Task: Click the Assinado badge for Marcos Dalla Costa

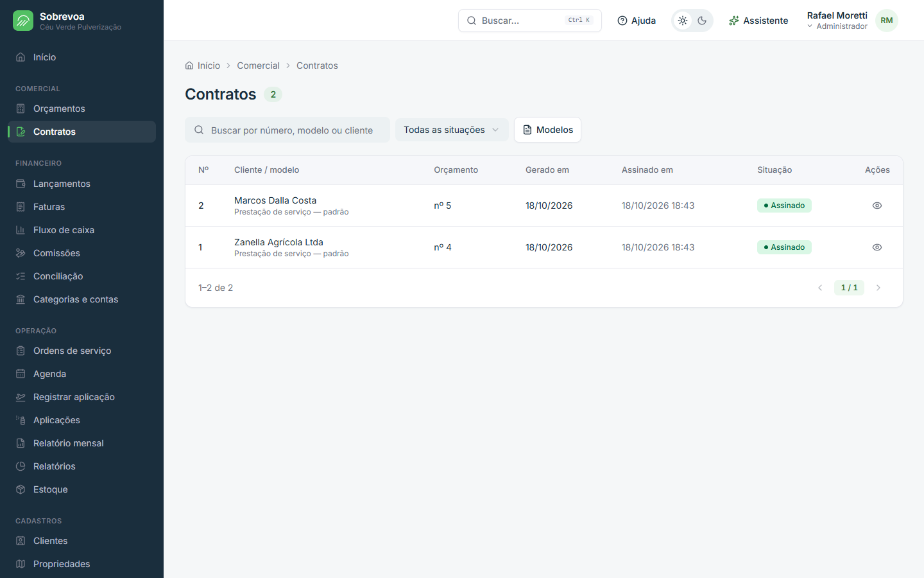Action: coord(784,206)
